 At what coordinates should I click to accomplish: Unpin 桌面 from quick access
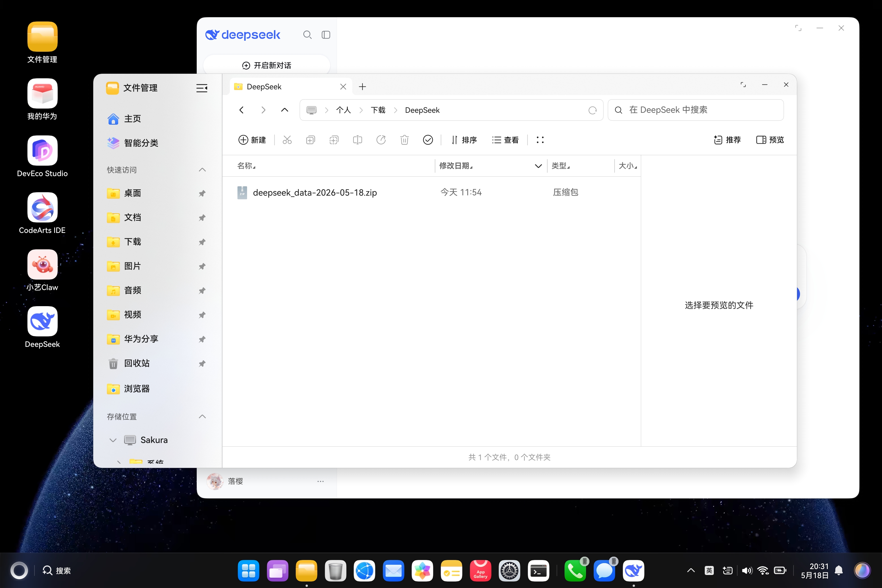(x=202, y=193)
